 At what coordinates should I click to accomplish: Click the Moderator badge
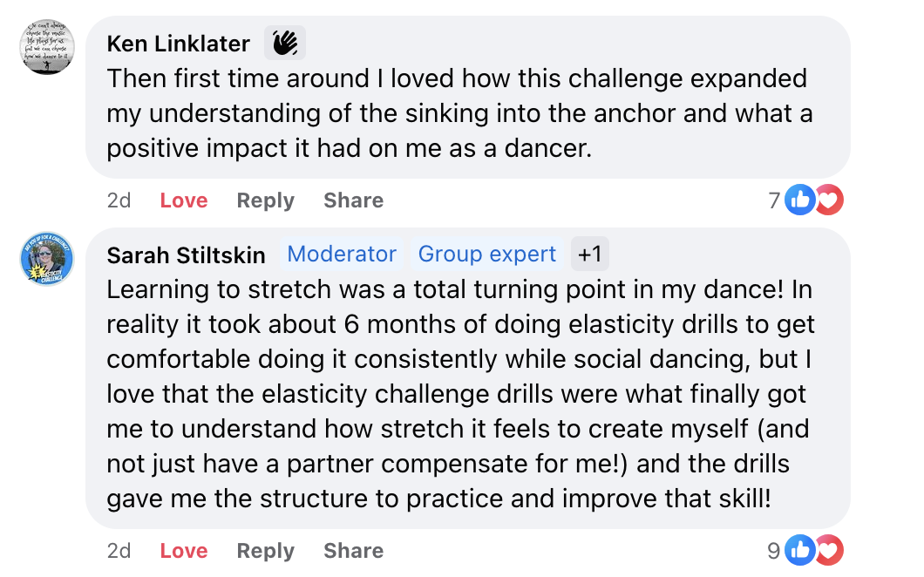coord(341,254)
